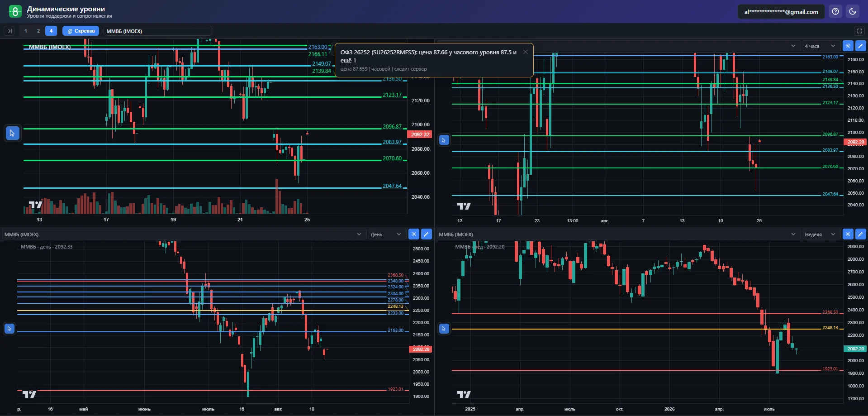Close the ОФЗ 26252 notification
Image resolution: width=868 pixels, height=416 pixels.
(x=525, y=52)
